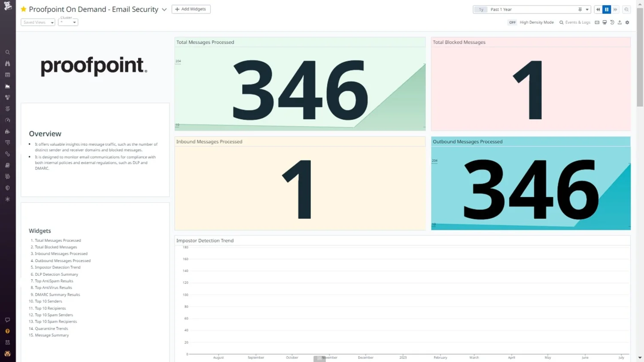644x362 pixels.
Task: Pause live dashboard updates
Action: tap(607, 9)
